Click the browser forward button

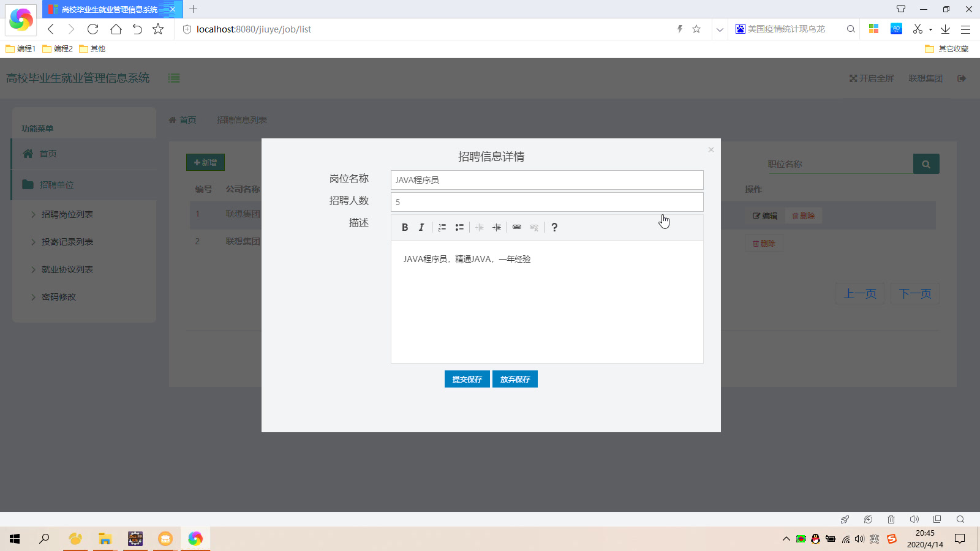(x=71, y=29)
